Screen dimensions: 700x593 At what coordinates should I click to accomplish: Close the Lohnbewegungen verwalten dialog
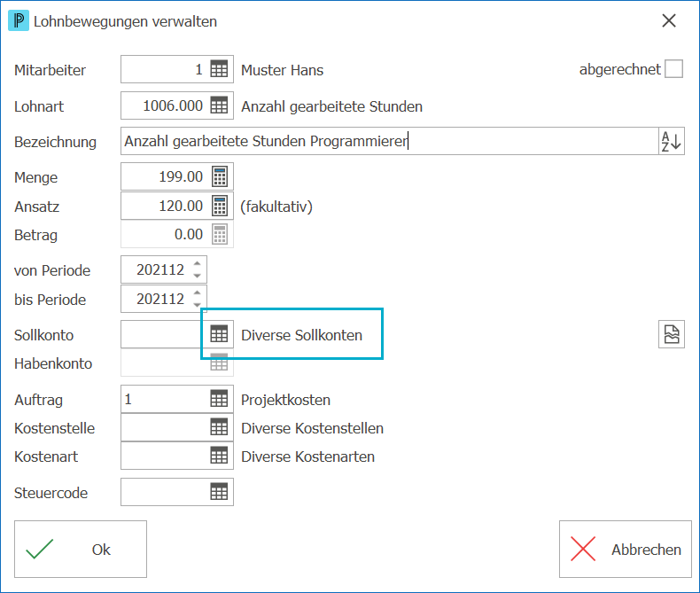coord(669,20)
